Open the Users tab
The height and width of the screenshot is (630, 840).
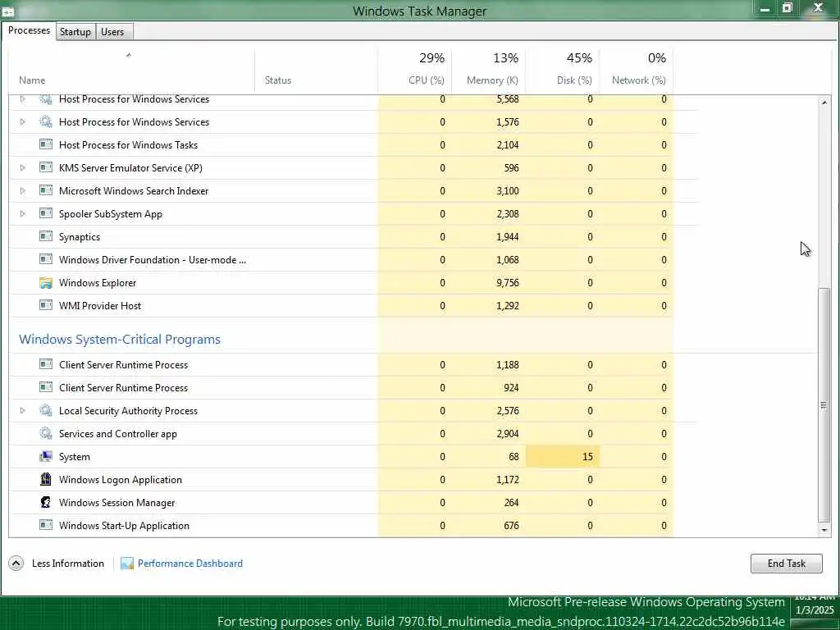coord(112,32)
